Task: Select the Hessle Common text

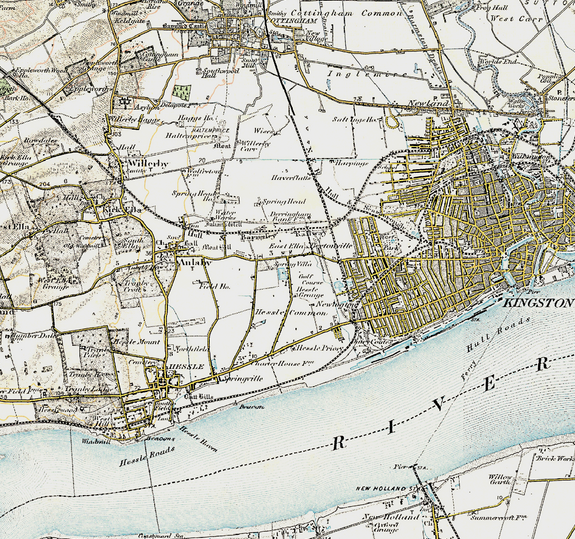Action: (x=290, y=313)
